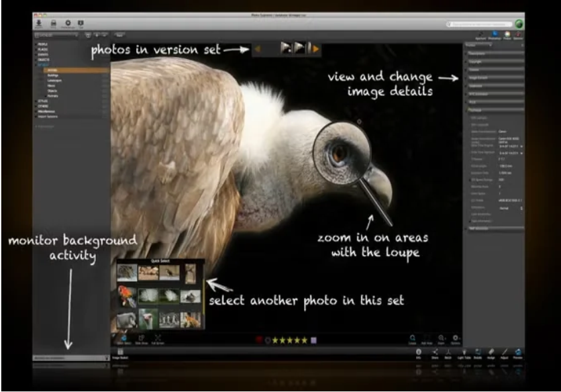
Task: Expand the EVENTS category tree node
Action: point(36,54)
